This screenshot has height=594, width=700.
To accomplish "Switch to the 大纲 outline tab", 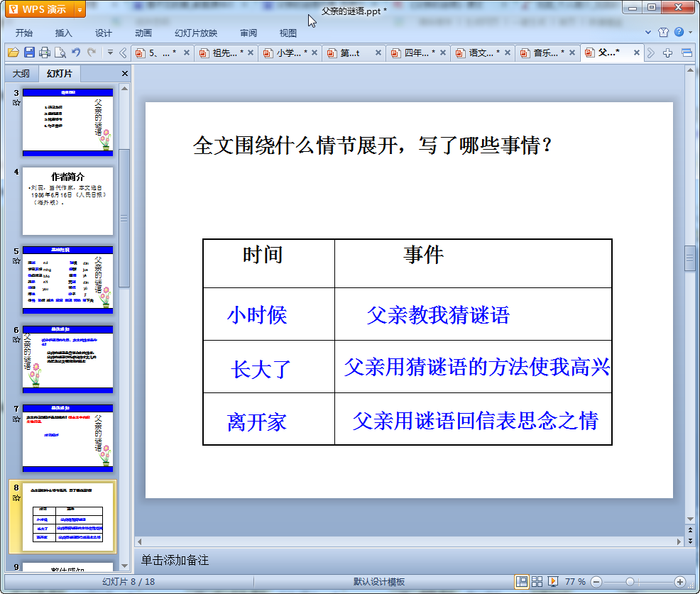I will coord(21,74).
